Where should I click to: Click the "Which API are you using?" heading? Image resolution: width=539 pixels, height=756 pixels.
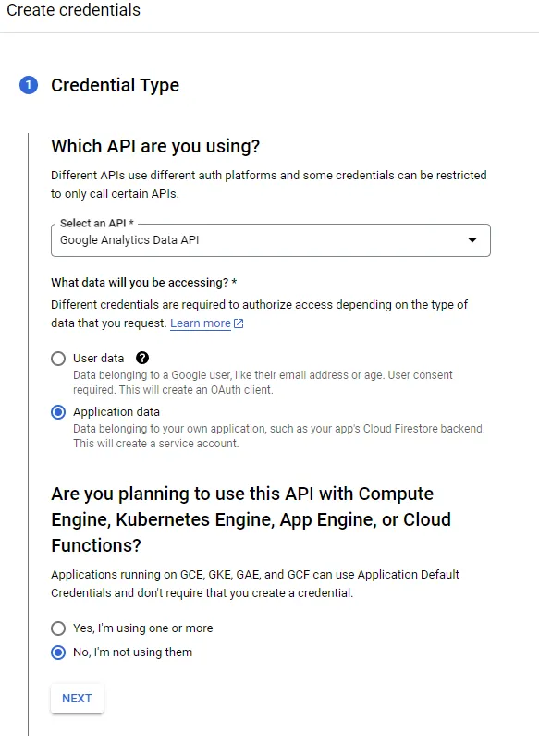153,146
